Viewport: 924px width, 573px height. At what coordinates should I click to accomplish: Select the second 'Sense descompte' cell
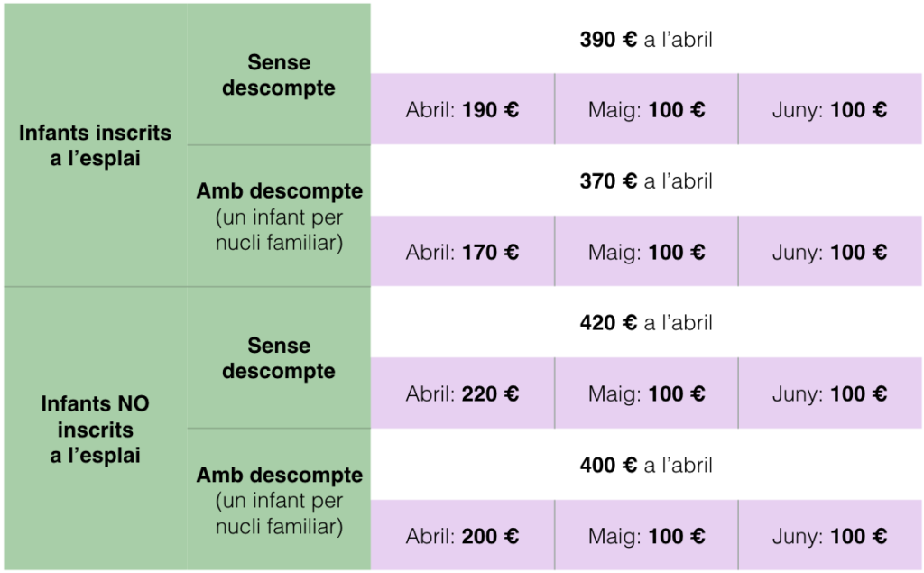point(279,358)
